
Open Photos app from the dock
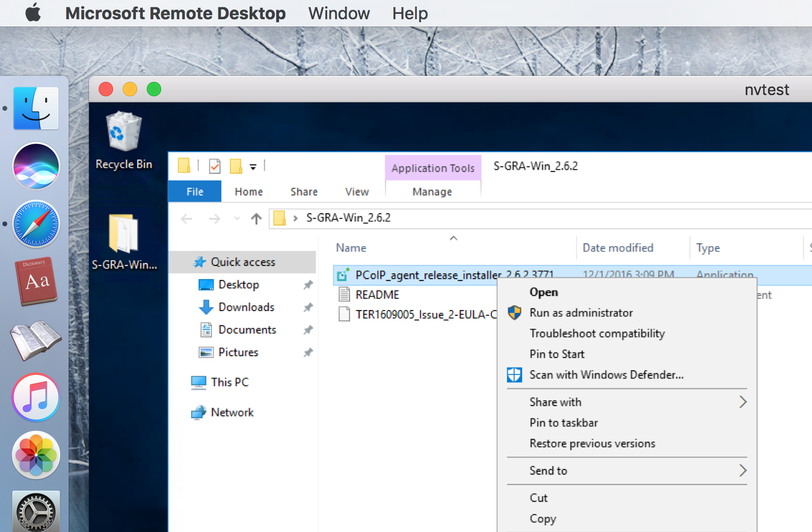coord(36,455)
